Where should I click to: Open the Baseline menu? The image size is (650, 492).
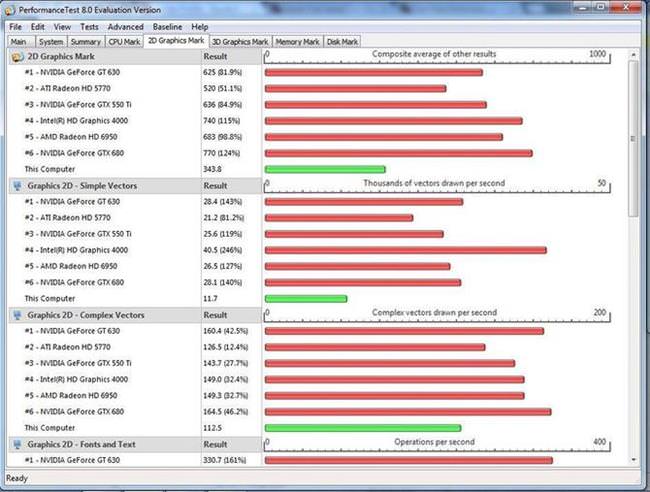coord(167,27)
